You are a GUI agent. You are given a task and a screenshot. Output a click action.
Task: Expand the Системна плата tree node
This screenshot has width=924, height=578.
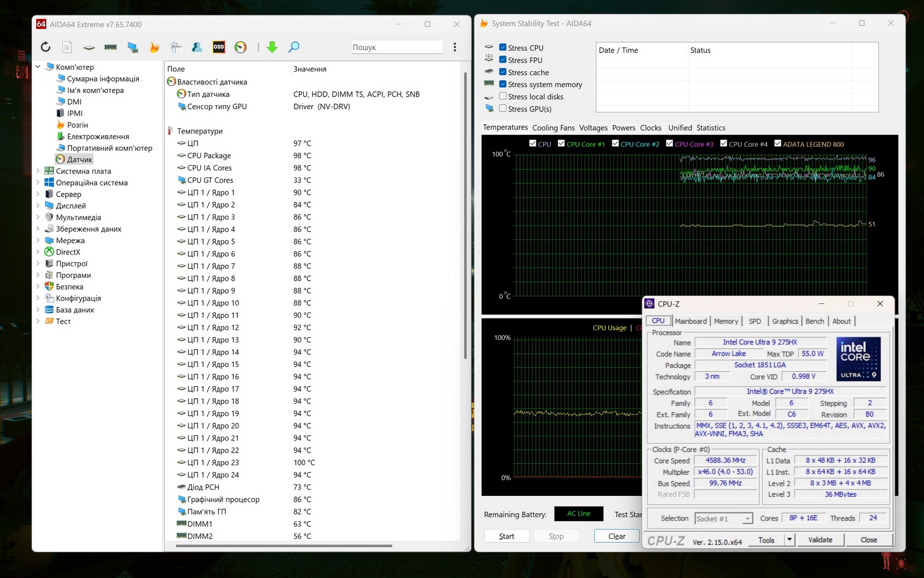click(38, 171)
